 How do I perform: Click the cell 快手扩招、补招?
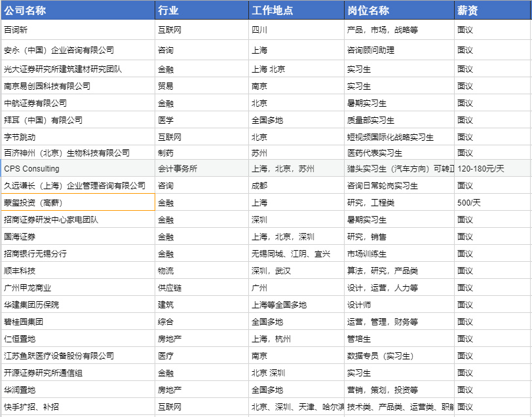[78, 407]
